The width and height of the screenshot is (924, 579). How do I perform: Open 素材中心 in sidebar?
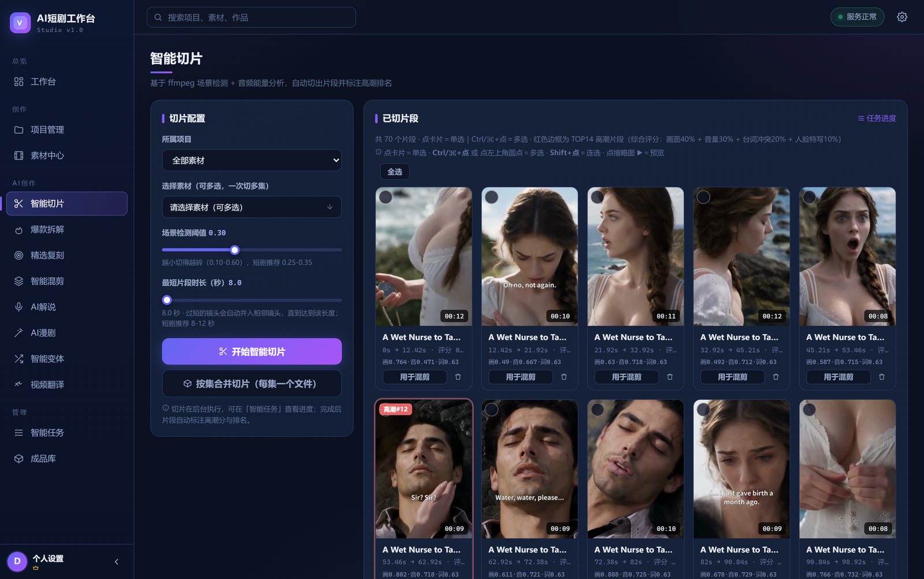[x=67, y=155]
